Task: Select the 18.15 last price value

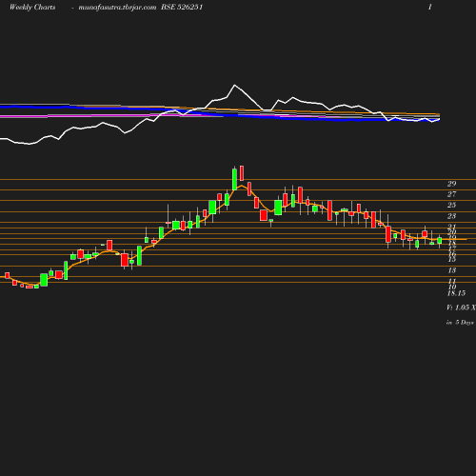Action: coord(456,293)
